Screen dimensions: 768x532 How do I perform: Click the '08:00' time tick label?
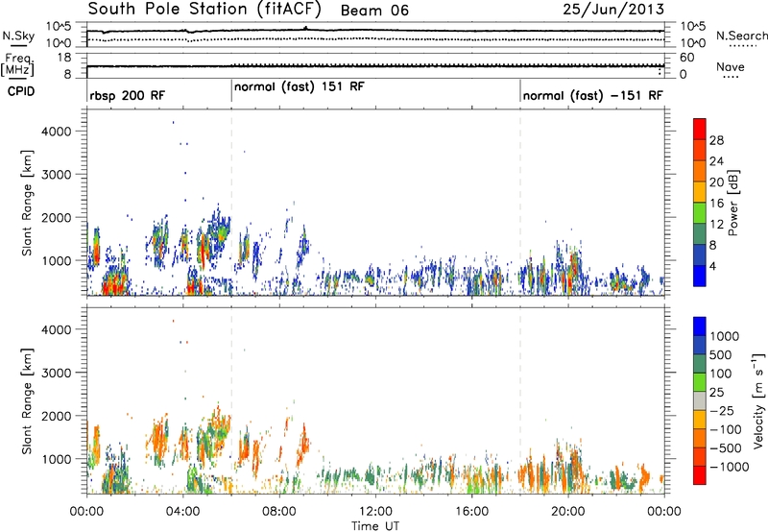pyautogui.click(x=279, y=512)
